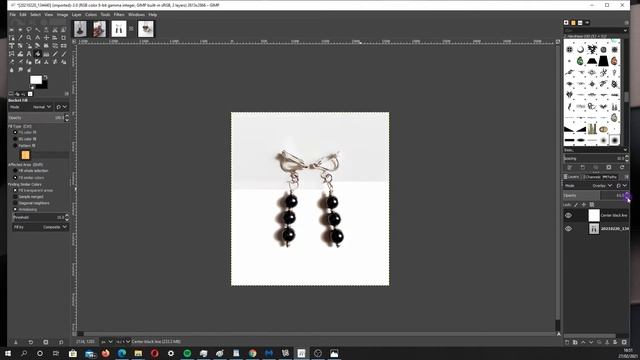This screenshot has width=640, height=360.
Task: Open the zoom level dropdown in the status bar
Action: (123, 342)
